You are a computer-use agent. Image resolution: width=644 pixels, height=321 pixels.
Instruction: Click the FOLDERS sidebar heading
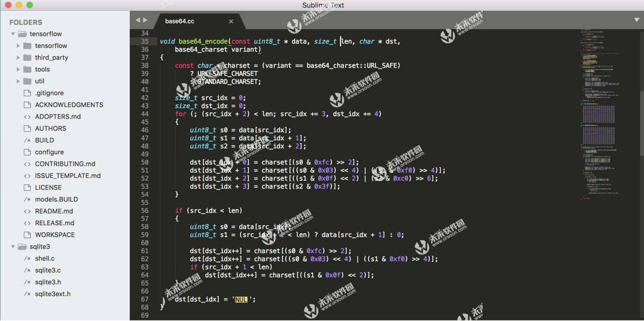click(25, 23)
